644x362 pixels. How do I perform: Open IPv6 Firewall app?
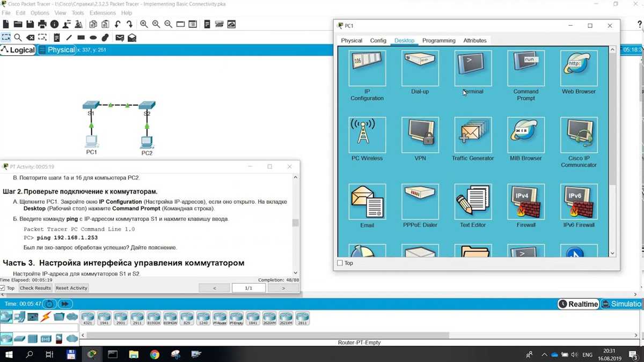point(579,202)
